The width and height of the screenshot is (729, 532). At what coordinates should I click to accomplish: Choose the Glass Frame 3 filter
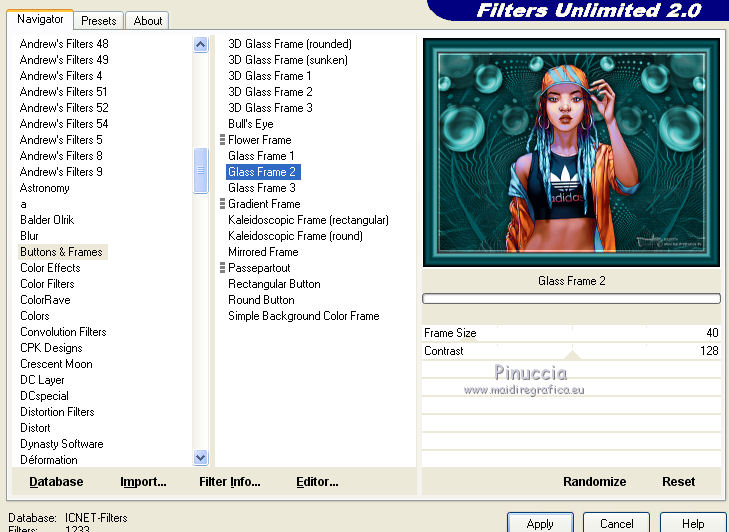[x=262, y=188]
